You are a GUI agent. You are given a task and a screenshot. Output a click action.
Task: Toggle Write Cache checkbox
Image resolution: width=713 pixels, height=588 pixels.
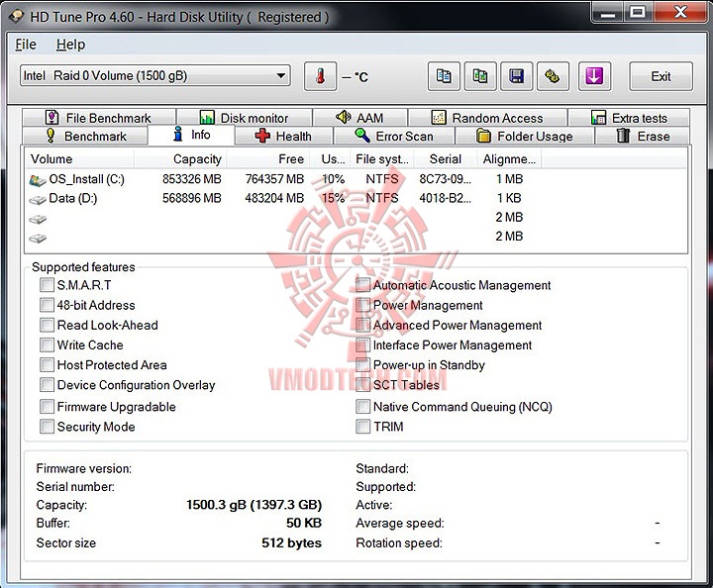(x=47, y=344)
